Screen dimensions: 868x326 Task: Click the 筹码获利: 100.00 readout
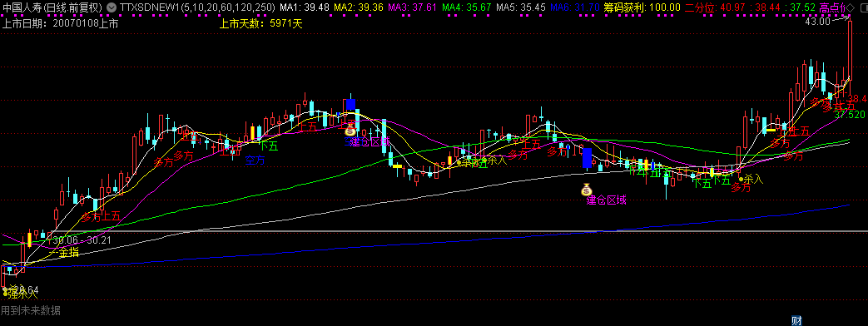[x=642, y=7]
